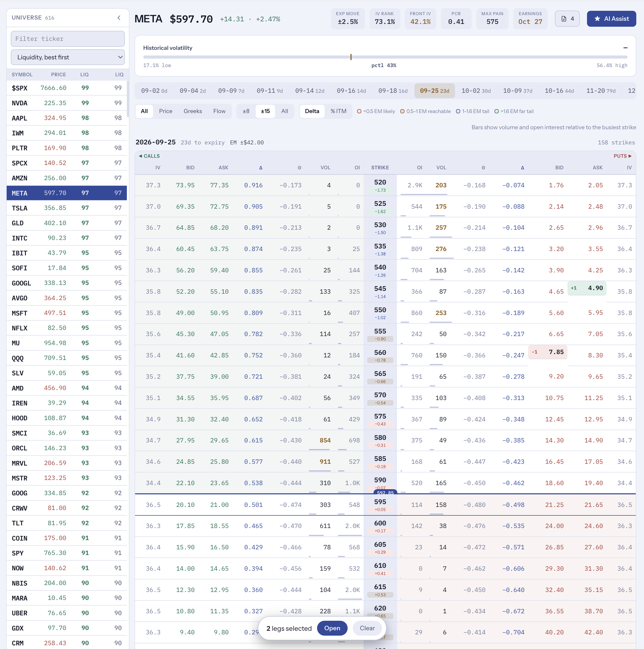The image size is (644, 649).
Task: Select the 09-18 16d expiry tab
Action: [x=393, y=91]
